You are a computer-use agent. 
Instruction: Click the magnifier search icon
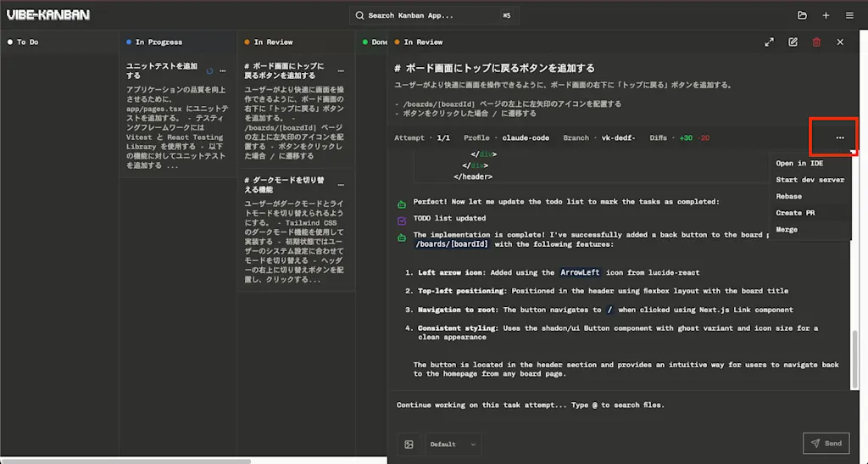pyautogui.click(x=359, y=15)
